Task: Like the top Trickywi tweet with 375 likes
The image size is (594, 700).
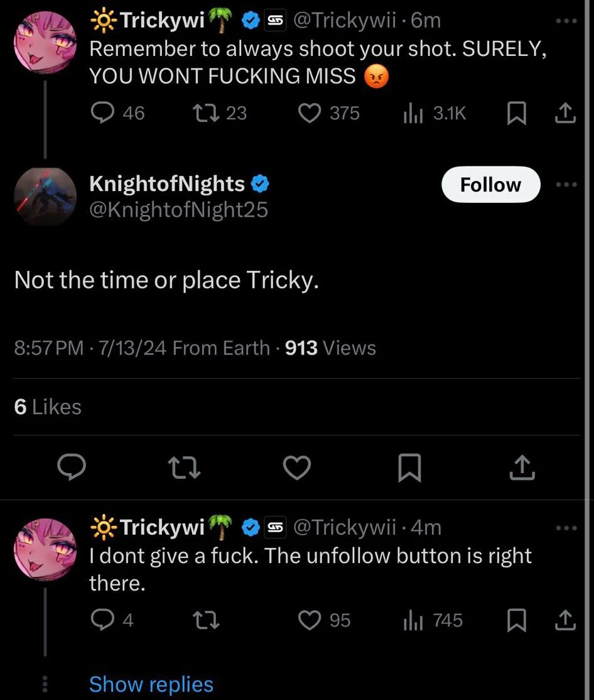Action: tap(309, 113)
